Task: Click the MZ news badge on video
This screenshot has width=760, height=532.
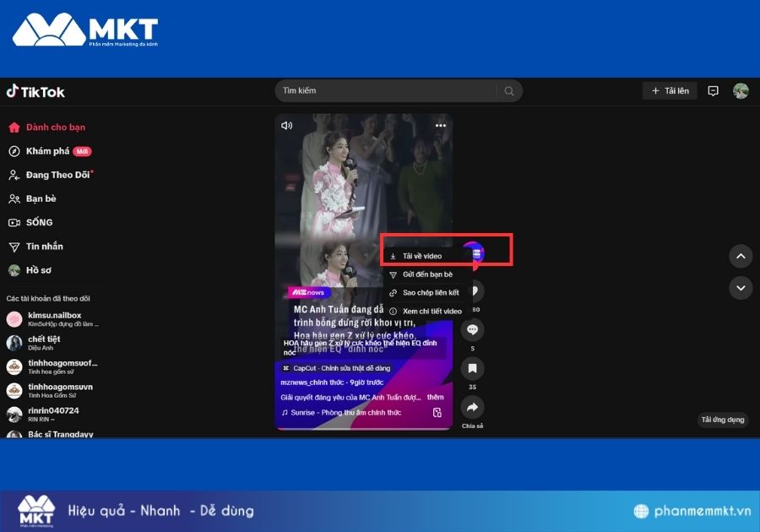Action: [x=309, y=293]
